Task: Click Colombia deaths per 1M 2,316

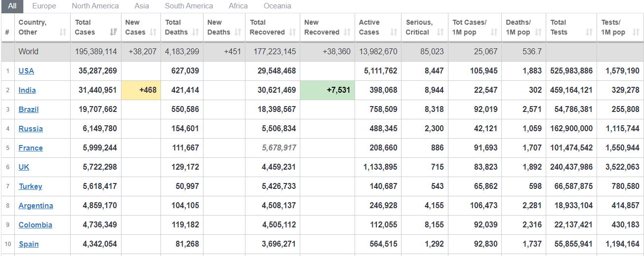Action: point(532,224)
